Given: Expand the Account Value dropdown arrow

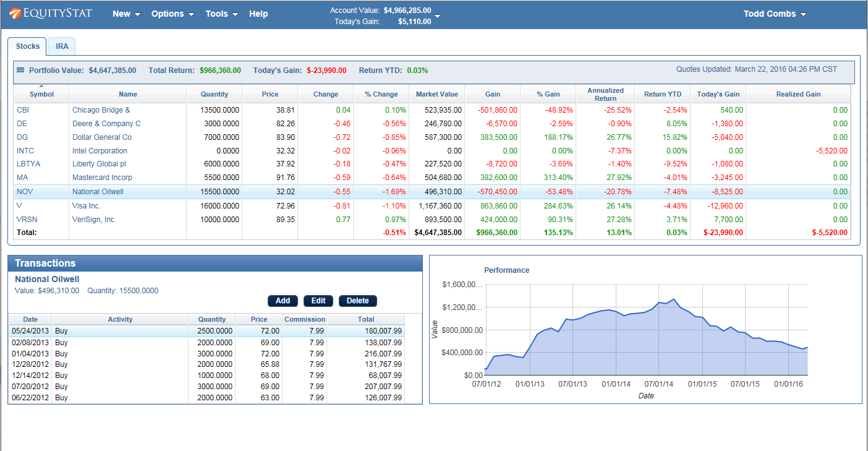Looking at the screenshot, I should tap(438, 16).
